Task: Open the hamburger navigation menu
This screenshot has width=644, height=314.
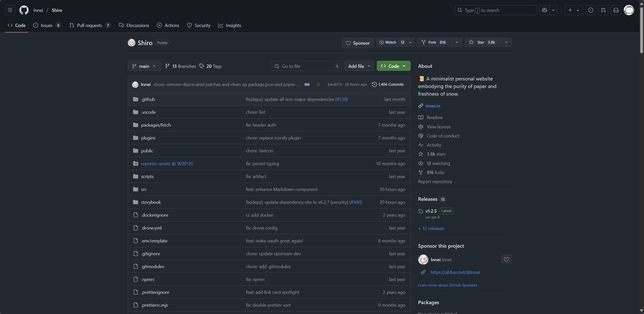Action: pyautogui.click(x=10, y=10)
